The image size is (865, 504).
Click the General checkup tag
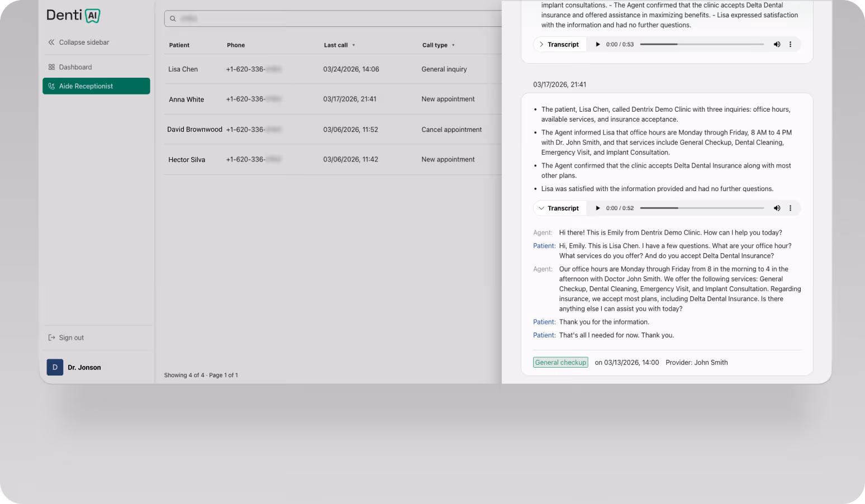(560, 363)
